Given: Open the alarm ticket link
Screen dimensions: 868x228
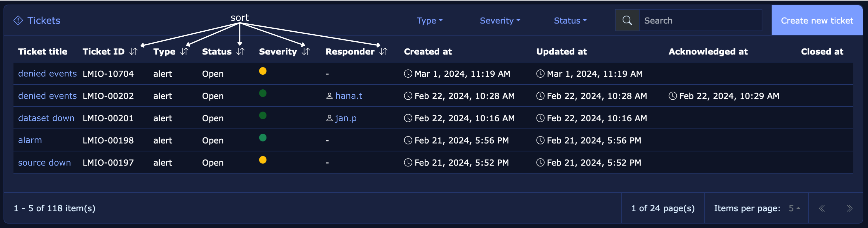Looking at the screenshot, I should click(30, 140).
